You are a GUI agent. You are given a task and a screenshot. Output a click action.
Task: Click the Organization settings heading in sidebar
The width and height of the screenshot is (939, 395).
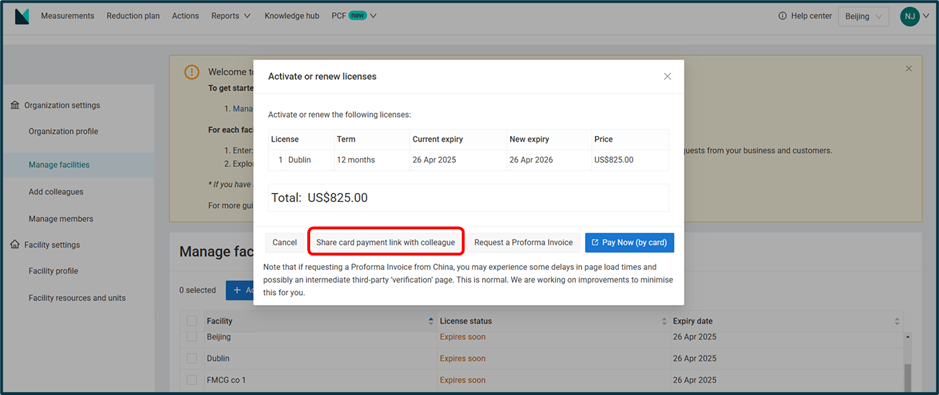(62, 105)
